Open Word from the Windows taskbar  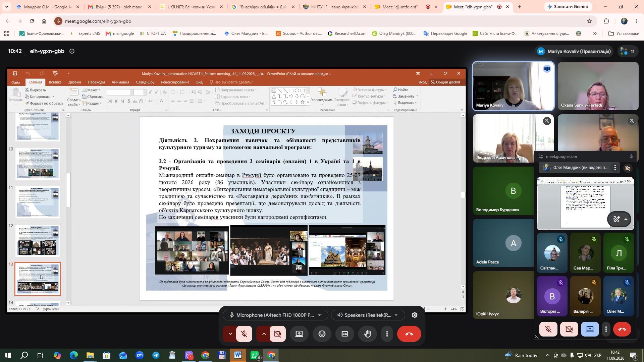click(x=238, y=355)
